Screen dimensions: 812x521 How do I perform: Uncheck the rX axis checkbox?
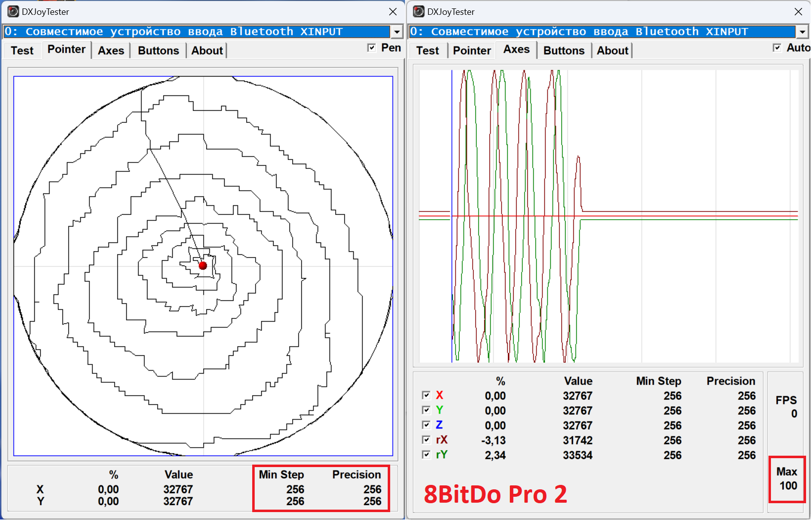[x=426, y=440]
